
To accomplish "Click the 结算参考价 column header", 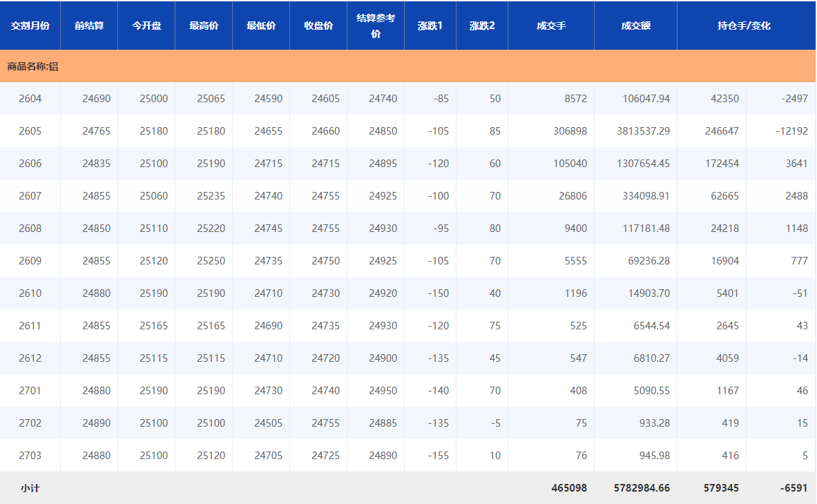I will [376, 26].
